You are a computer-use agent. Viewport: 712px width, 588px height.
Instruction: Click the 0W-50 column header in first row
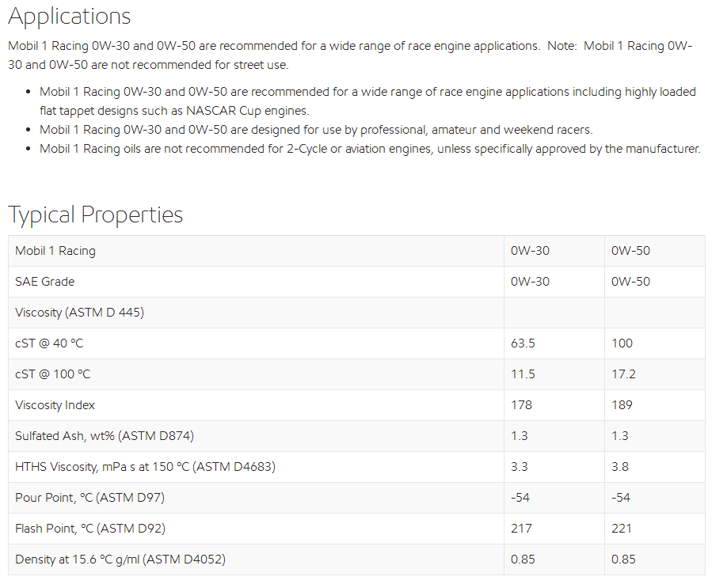coord(630,251)
